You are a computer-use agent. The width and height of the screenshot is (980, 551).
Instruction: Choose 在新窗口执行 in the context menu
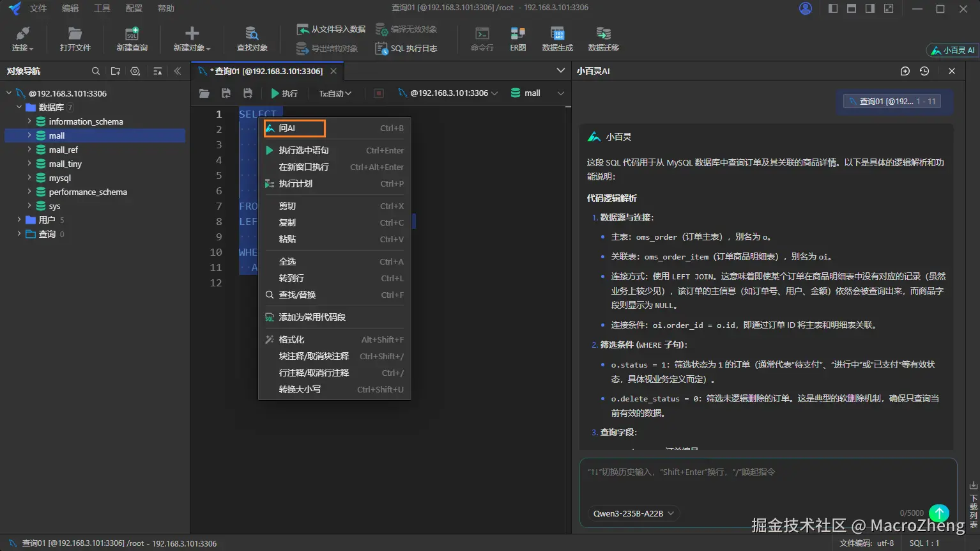(x=335, y=167)
